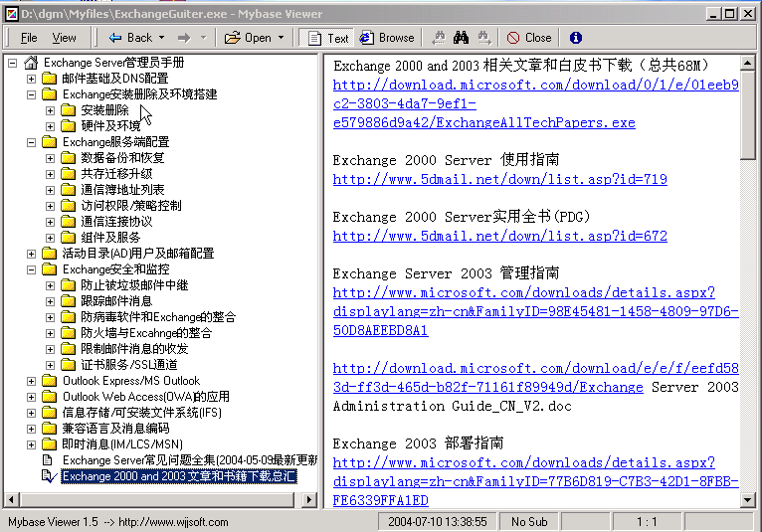Collapse the Exchange安全和监控 tree node
The image size is (762, 532).
(32, 269)
